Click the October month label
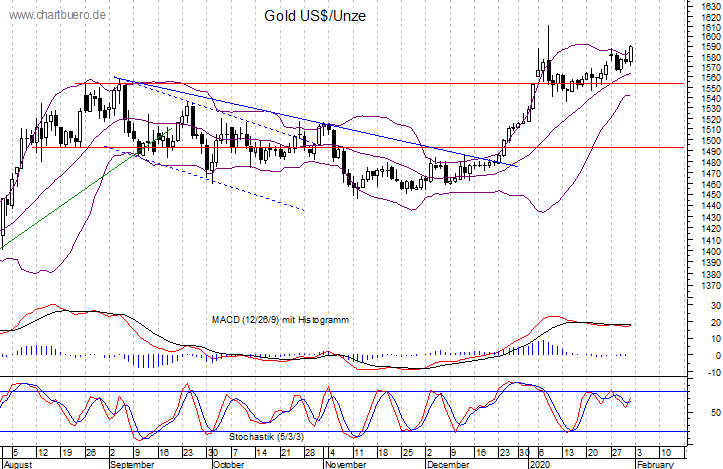This screenshot has height=469, width=723. [x=226, y=464]
